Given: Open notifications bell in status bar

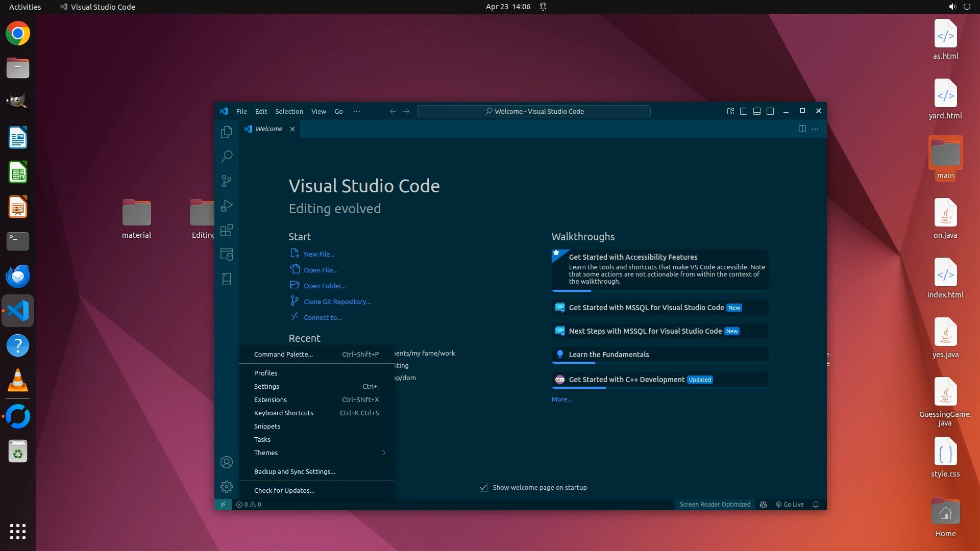Looking at the screenshot, I should (816, 505).
